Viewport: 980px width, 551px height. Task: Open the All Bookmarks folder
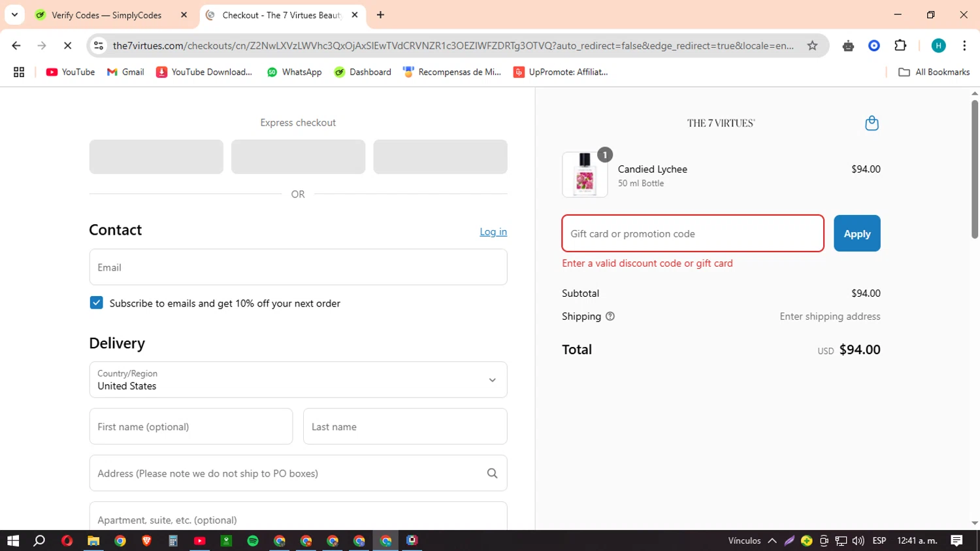pyautogui.click(x=934, y=72)
